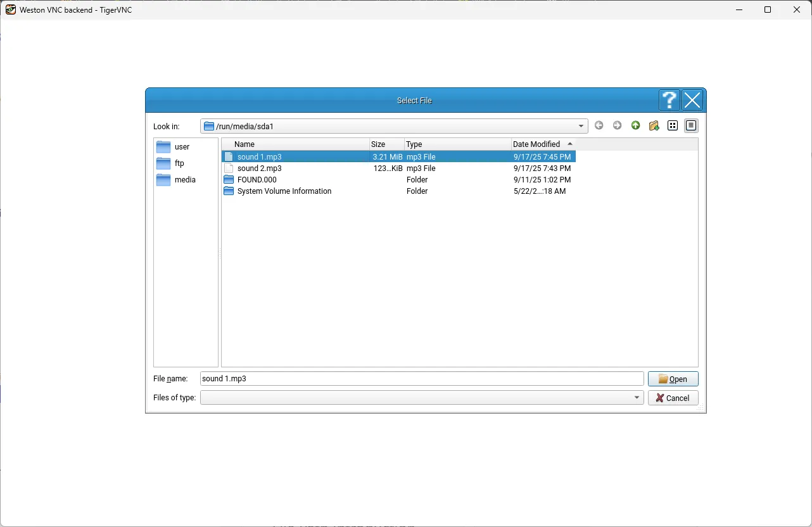812x527 pixels.
Task: Sort the list by Size column
Action: (x=378, y=144)
